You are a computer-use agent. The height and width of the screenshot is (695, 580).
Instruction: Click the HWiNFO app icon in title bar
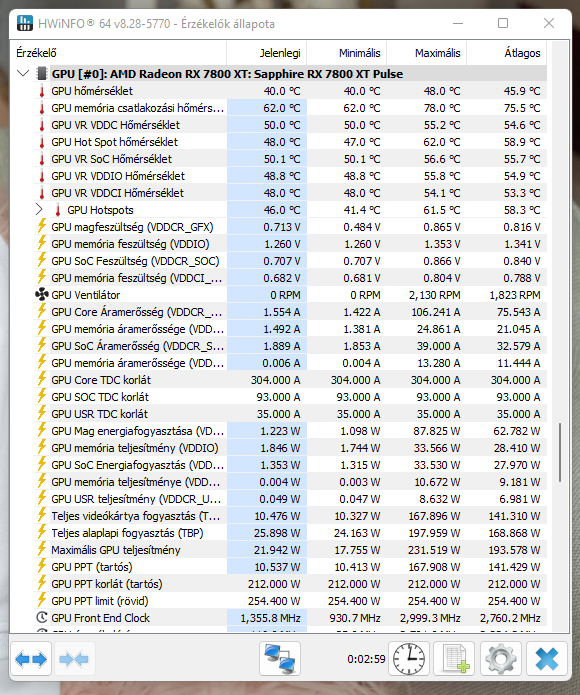(25, 23)
